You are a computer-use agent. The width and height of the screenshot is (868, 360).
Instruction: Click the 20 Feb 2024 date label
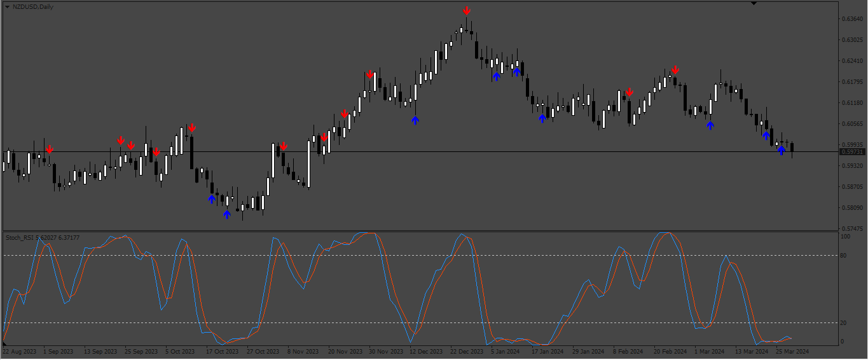tap(670, 351)
